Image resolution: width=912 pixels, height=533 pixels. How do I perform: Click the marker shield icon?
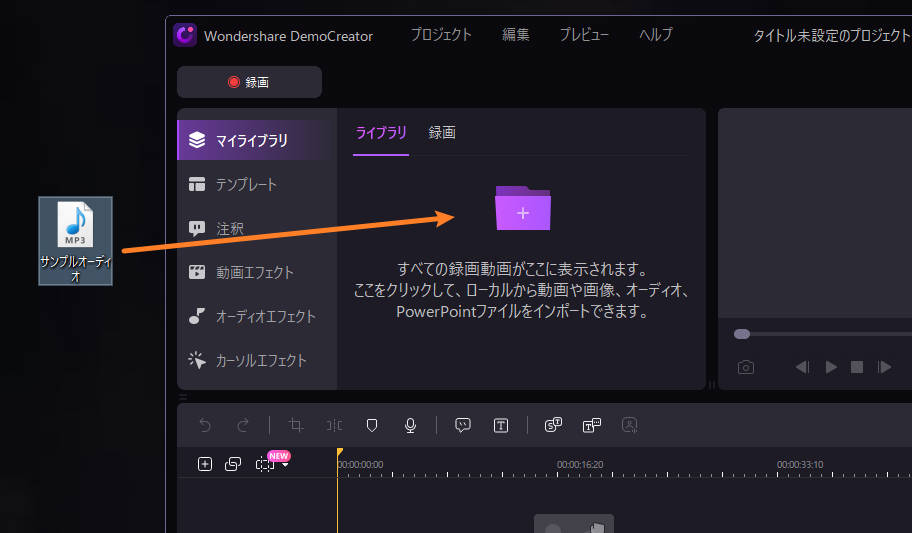(372, 425)
